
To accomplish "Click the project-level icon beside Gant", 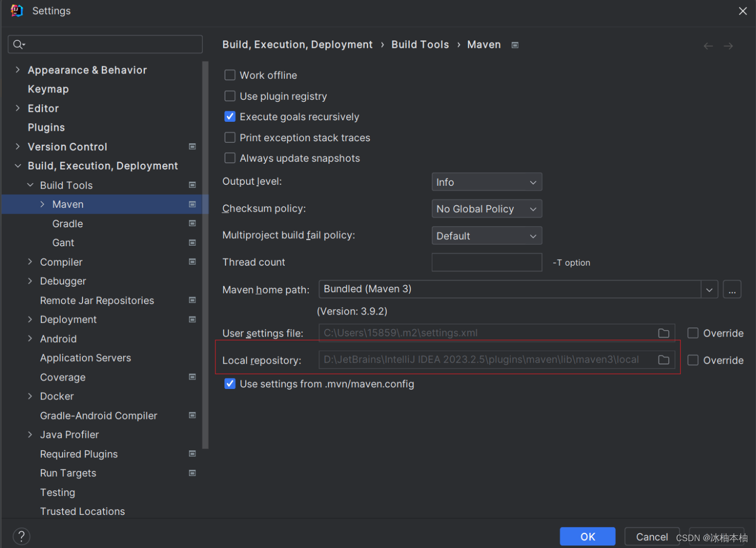I will tap(192, 243).
